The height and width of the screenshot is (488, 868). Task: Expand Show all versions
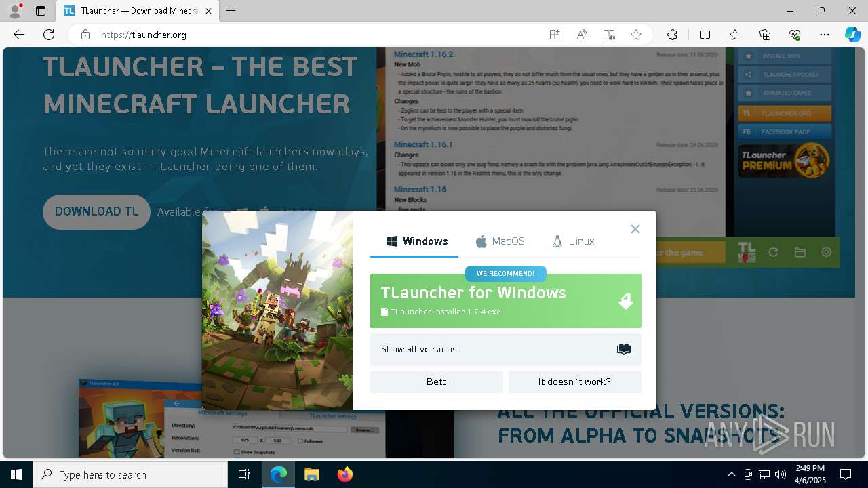pyautogui.click(x=506, y=350)
